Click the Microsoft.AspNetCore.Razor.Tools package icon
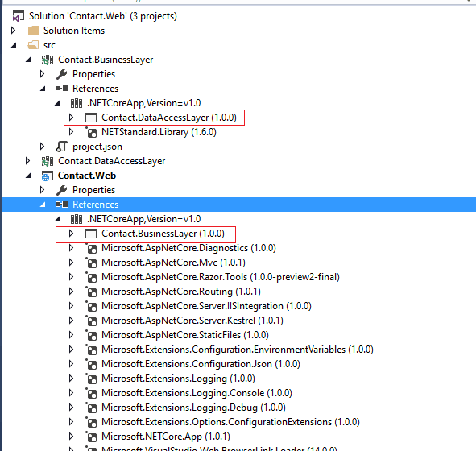 pos(91,277)
